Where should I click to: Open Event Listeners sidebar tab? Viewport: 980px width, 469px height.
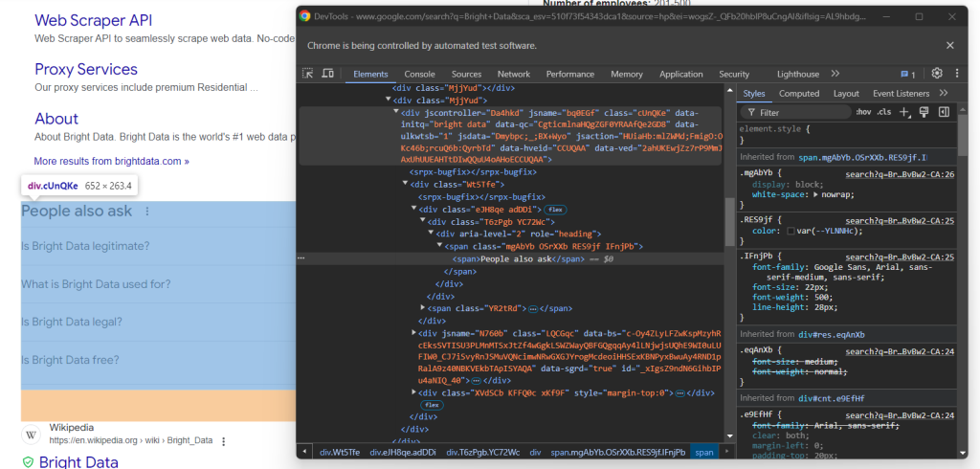click(901, 93)
